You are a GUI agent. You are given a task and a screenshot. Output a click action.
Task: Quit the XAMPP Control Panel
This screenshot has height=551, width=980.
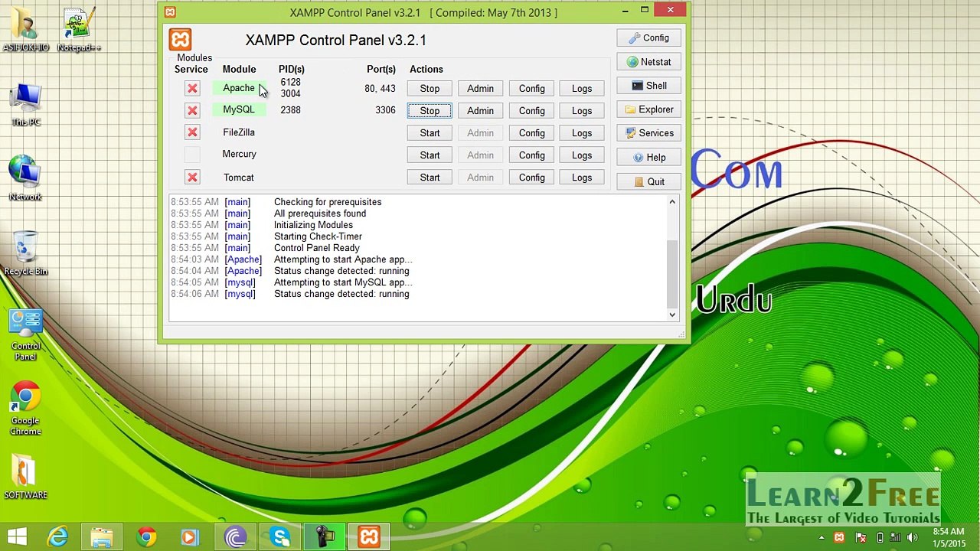click(x=648, y=181)
